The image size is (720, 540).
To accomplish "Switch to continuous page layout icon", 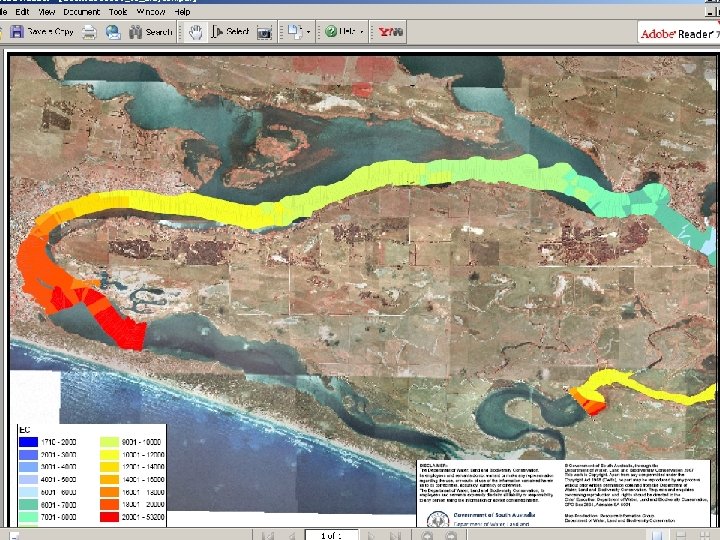I will click(x=681, y=535).
